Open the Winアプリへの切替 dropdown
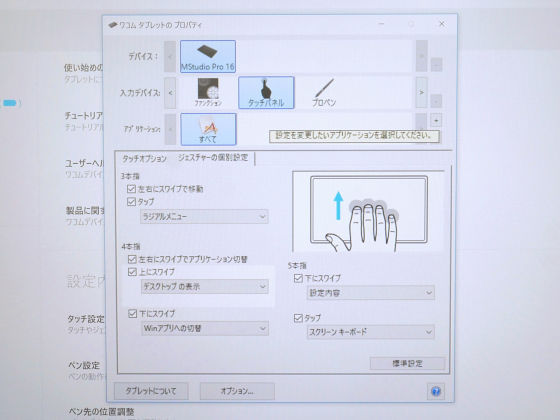Viewport: 560px width, 420px height. [x=205, y=328]
